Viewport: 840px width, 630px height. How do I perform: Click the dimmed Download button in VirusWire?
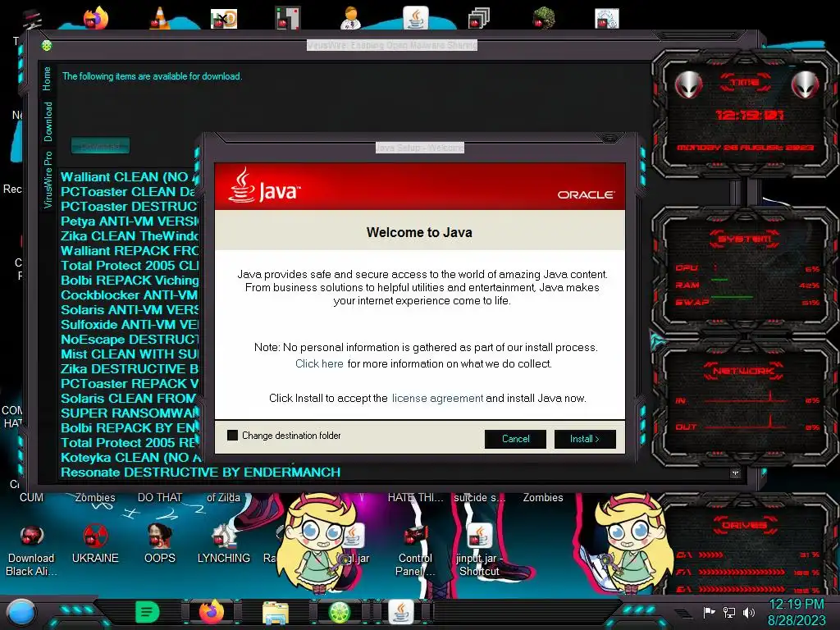pos(100,146)
